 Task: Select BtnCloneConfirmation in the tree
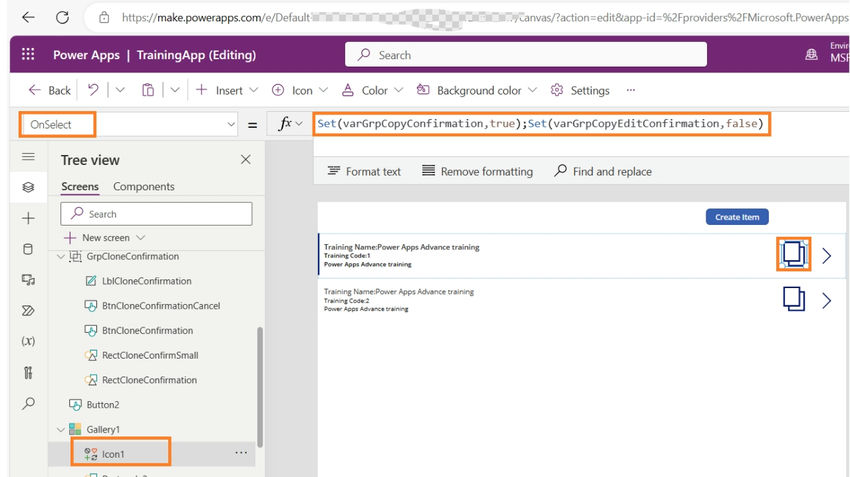coord(147,331)
